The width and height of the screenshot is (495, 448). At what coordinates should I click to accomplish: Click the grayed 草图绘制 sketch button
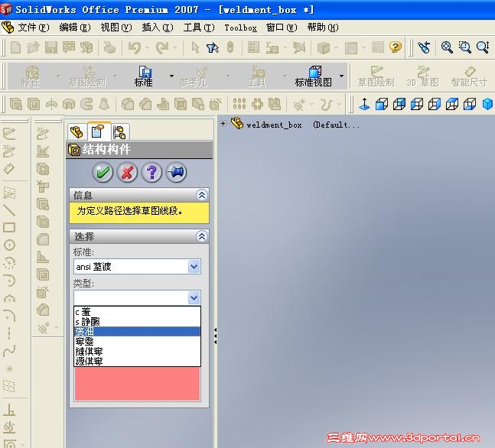tap(376, 76)
